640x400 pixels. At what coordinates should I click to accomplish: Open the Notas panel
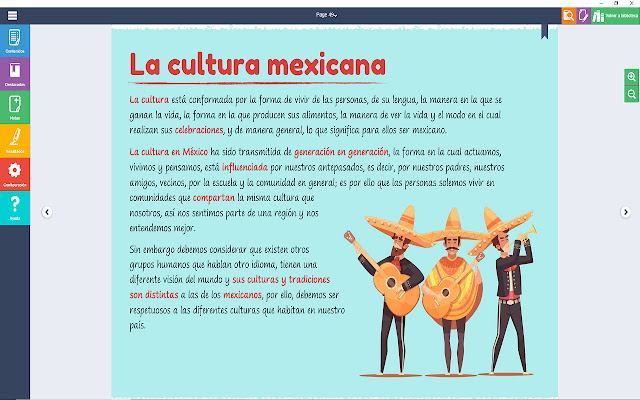coord(15,107)
